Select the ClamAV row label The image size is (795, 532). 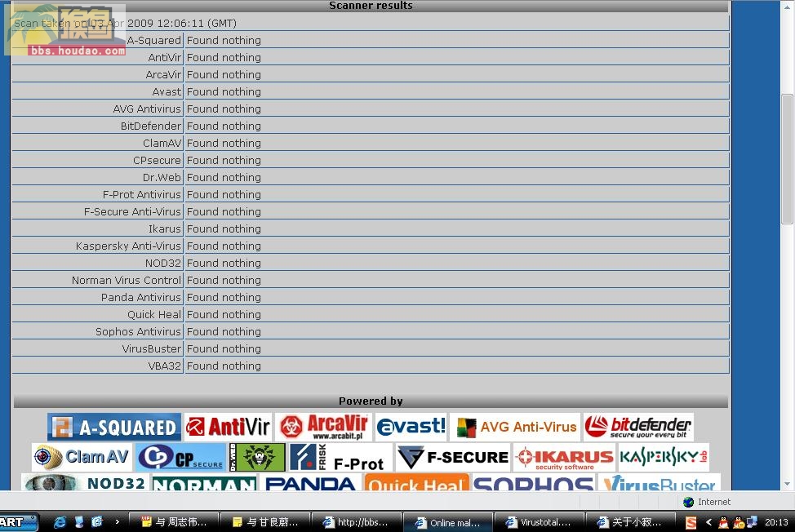tap(162, 144)
